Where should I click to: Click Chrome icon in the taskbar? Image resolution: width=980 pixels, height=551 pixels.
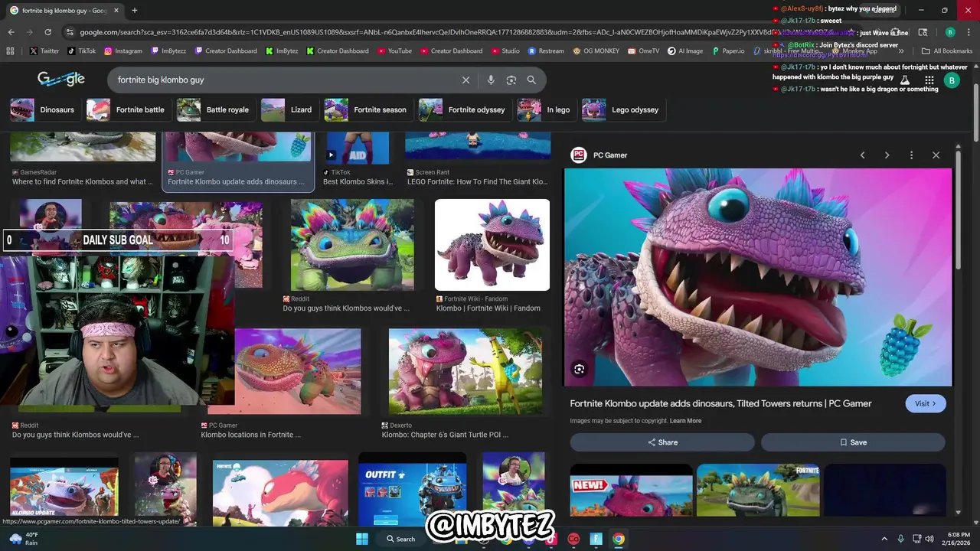click(x=618, y=539)
